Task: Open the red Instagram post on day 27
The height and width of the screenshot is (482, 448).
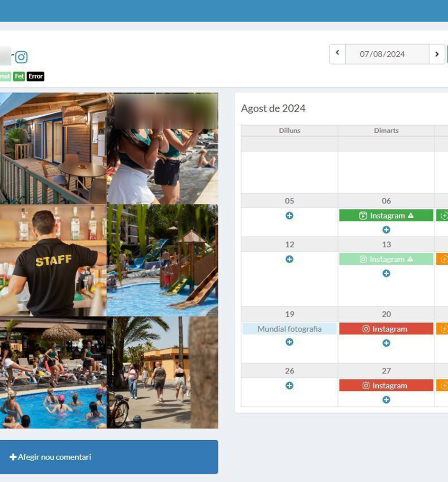Action: tap(386, 386)
